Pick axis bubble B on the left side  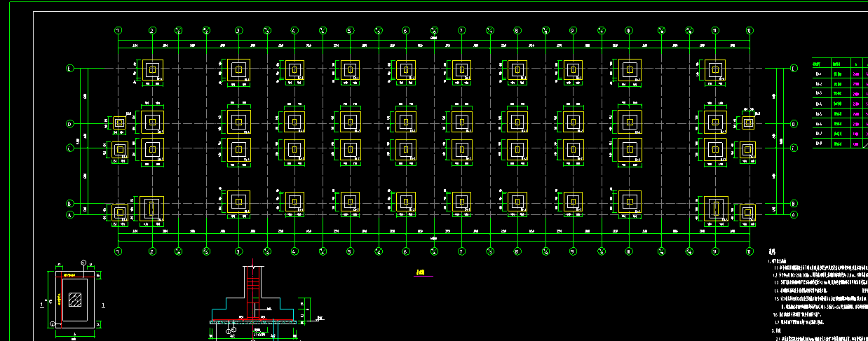pos(69,204)
